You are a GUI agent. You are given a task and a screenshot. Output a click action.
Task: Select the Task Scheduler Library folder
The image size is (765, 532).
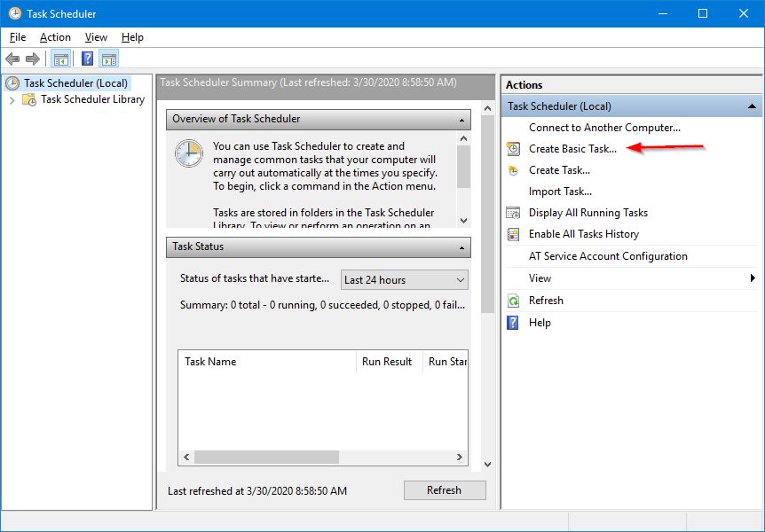coord(92,99)
